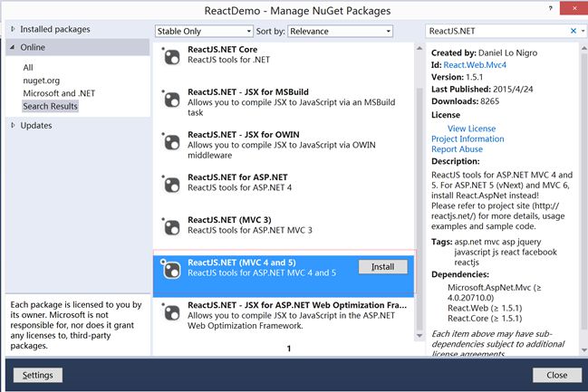588x392 pixels.
Task: Click the Downloads 8265 value
Action: pyautogui.click(x=490, y=101)
